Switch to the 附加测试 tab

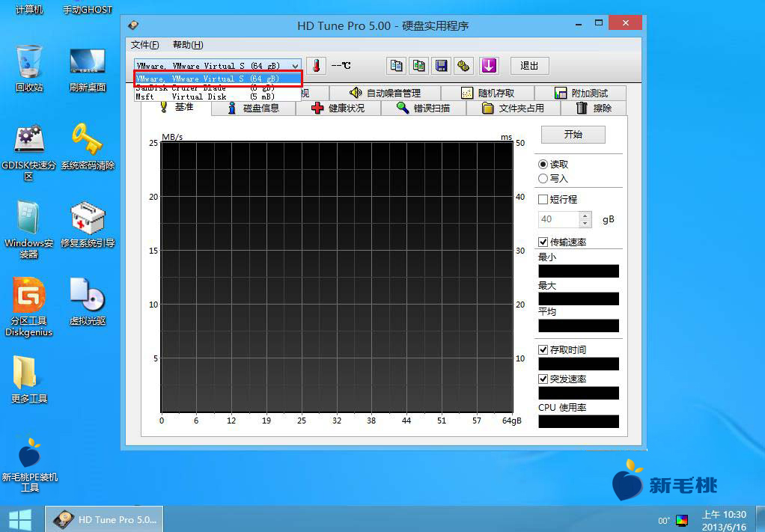[581, 93]
